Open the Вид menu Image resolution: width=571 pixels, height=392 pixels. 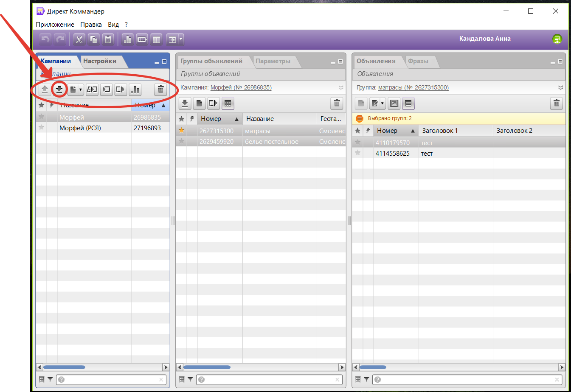(113, 25)
